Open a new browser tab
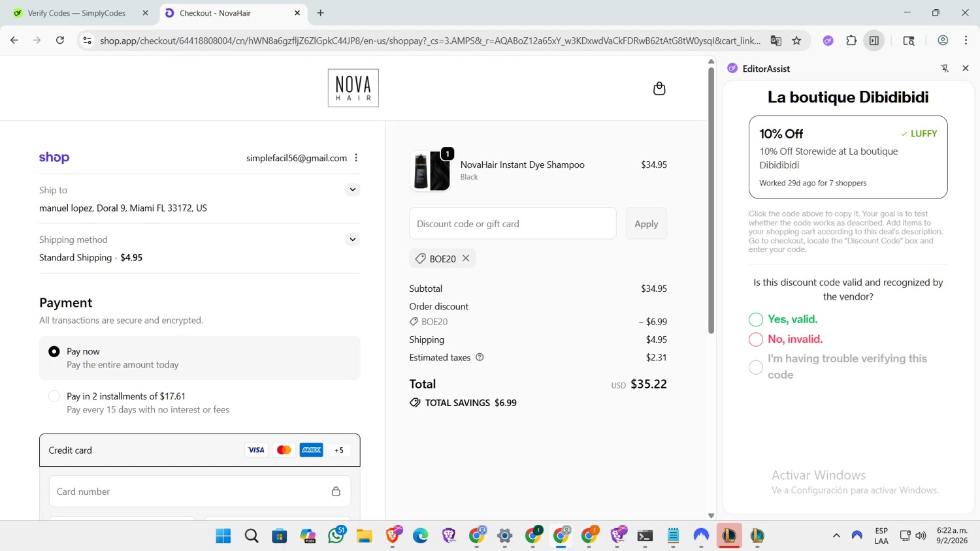 (x=321, y=13)
